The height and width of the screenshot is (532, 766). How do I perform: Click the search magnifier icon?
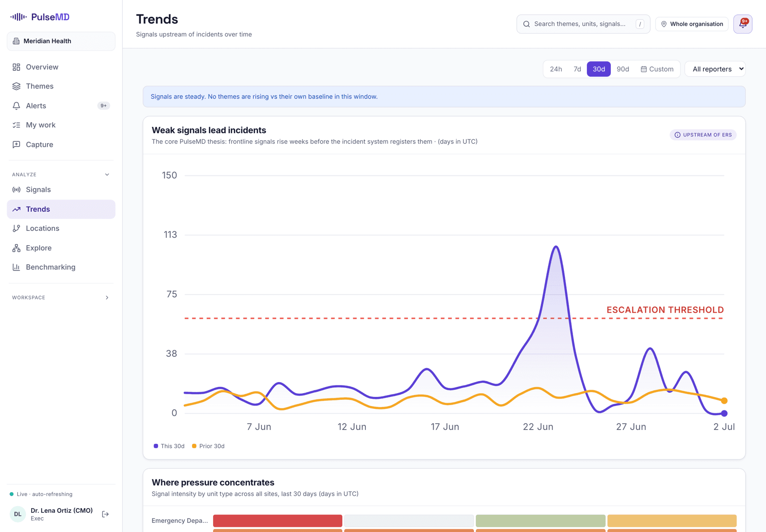(x=527, y=24)
